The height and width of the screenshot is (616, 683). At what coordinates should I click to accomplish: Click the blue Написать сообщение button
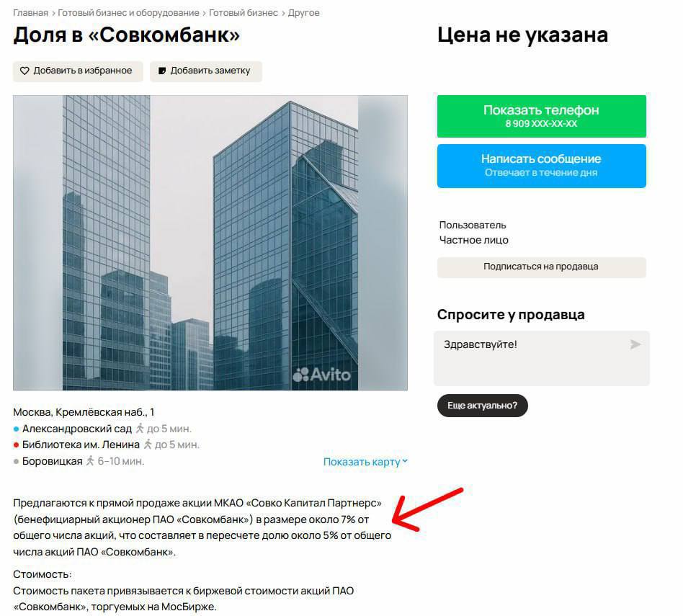pos(542,166)
